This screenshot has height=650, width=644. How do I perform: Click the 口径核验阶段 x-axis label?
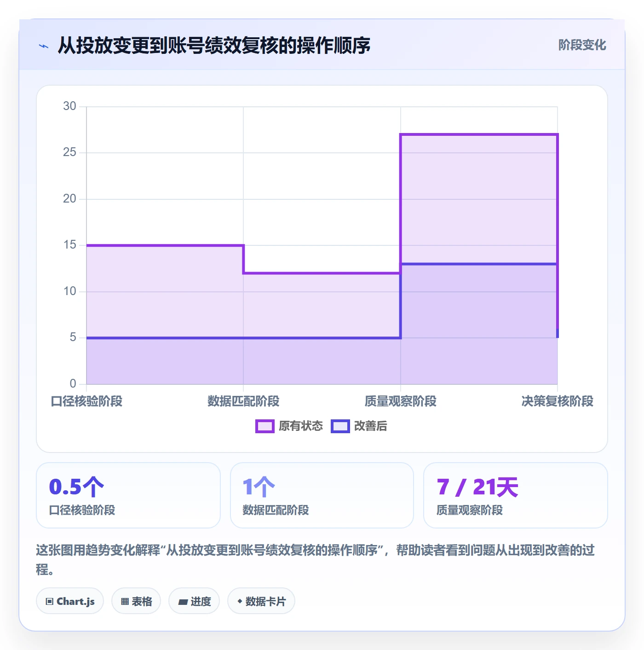[x=86, y=401]
